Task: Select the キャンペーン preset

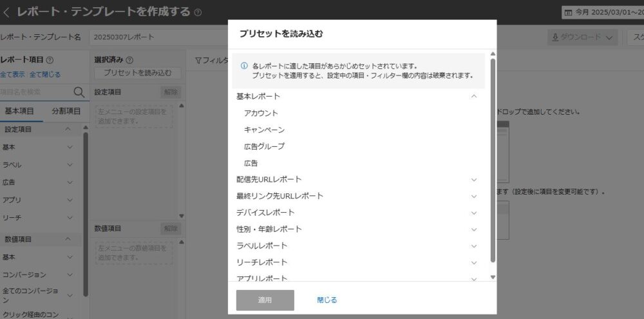Action: [264, 130]
